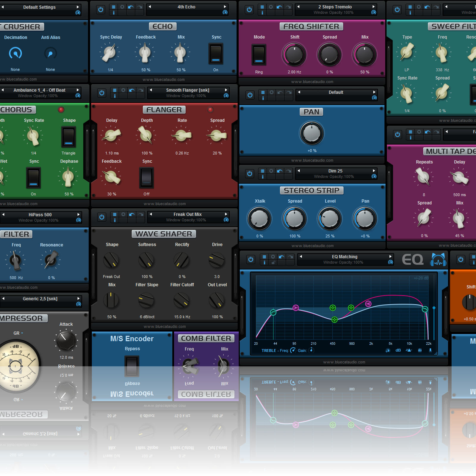This screenshot has height=476, width=476.
Task: Open the info icon in Echo toolbar
Action: coord(114,13)
